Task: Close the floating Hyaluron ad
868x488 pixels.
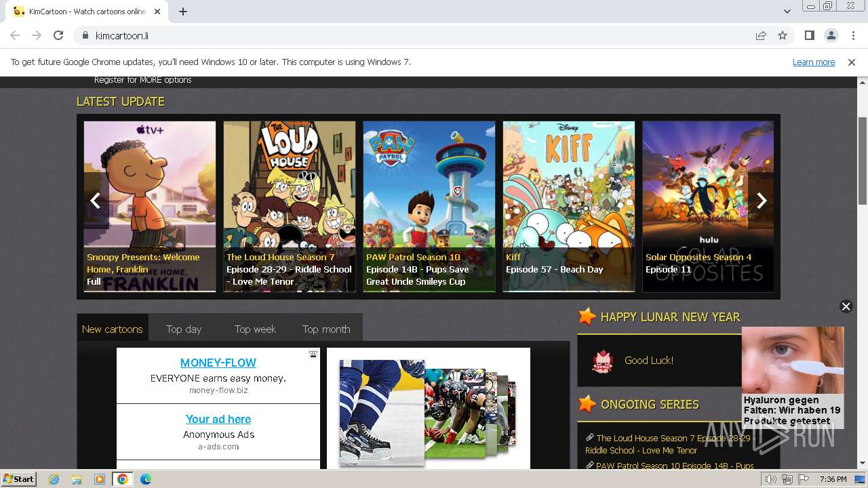Action: (x=846, y=306)
